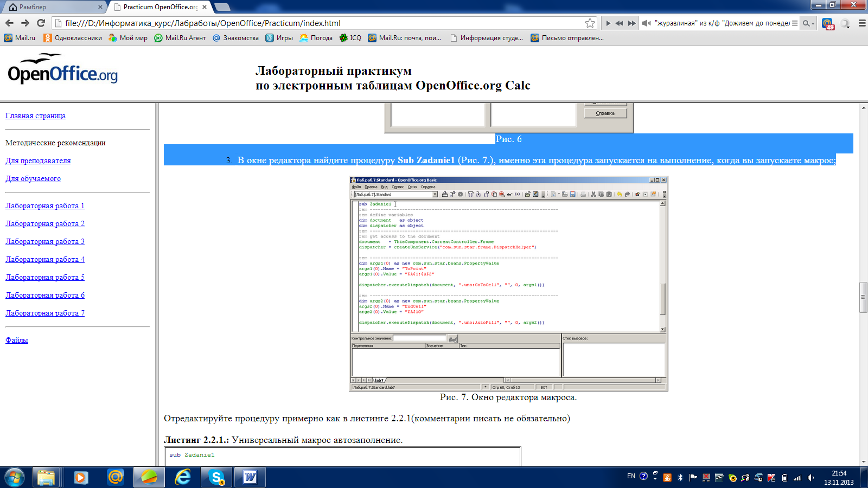Open the Chrome main menu
868x488 pixels.
[861, 23]
